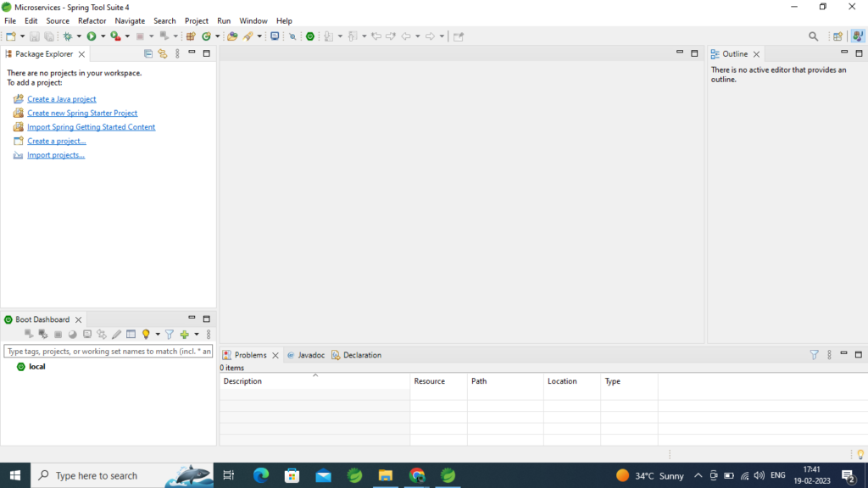Open the Navigate menu
The image size is (868, 488).
[x=130, y=21]
